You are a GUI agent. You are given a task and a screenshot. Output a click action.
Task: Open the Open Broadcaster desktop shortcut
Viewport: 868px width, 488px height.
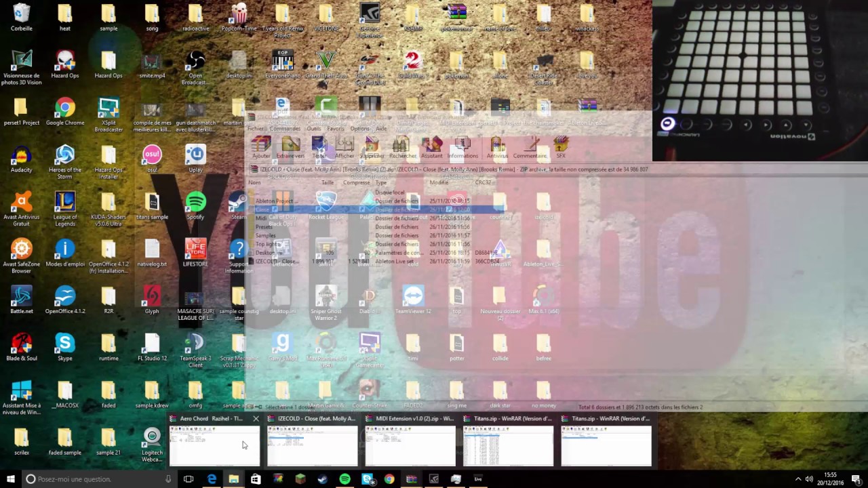coord(195,68)
